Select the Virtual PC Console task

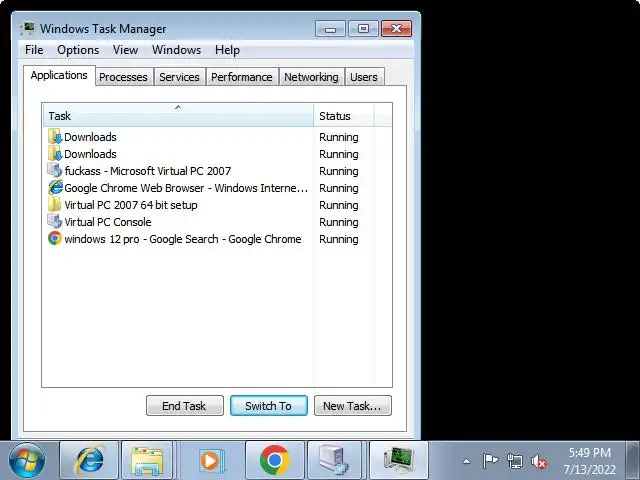tap(108, 222)
